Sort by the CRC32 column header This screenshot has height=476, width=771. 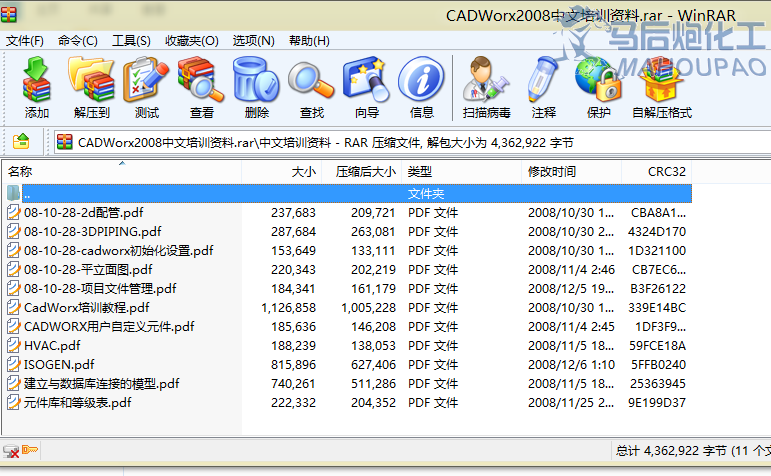tap(657, 172)
